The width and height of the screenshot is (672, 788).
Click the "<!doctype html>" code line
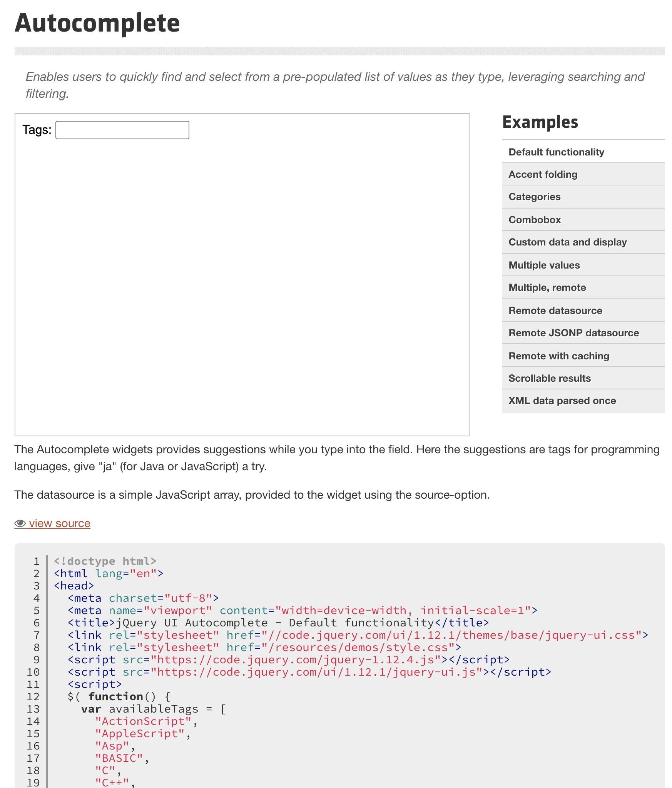pos(105,561)
